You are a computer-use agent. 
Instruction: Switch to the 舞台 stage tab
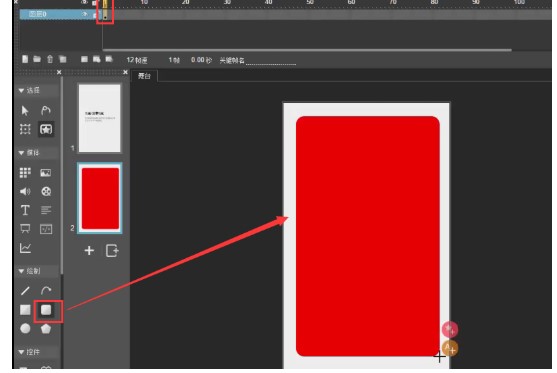[144, 76]
